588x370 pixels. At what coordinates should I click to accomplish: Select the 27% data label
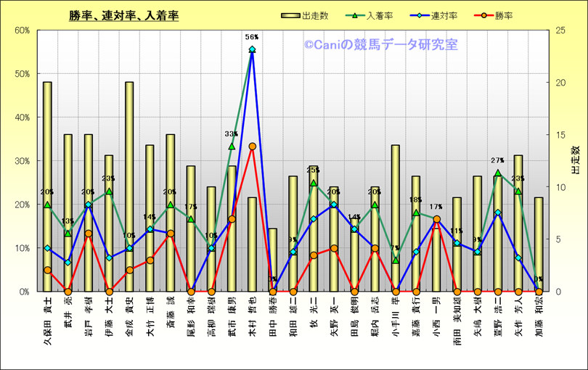click(498, 161)
